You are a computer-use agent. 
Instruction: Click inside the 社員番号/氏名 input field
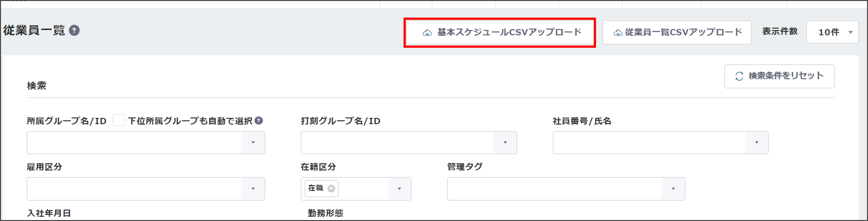[649, 143]
